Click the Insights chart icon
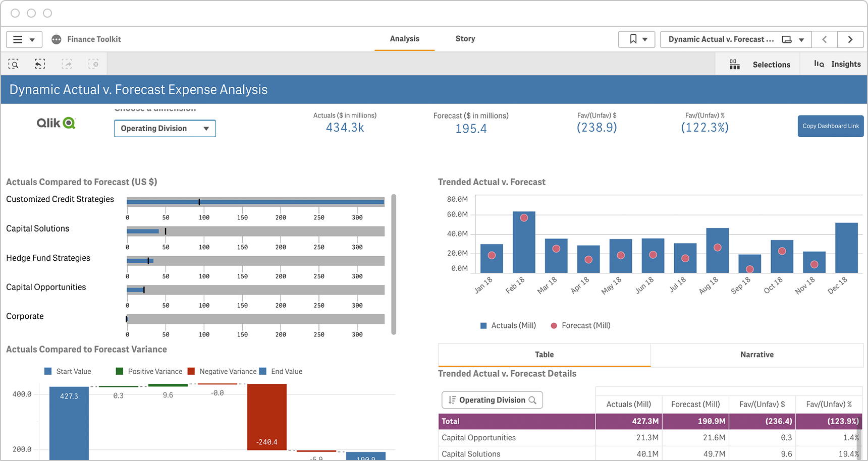The height and width of the screenshot is (461, 868). 819,64
